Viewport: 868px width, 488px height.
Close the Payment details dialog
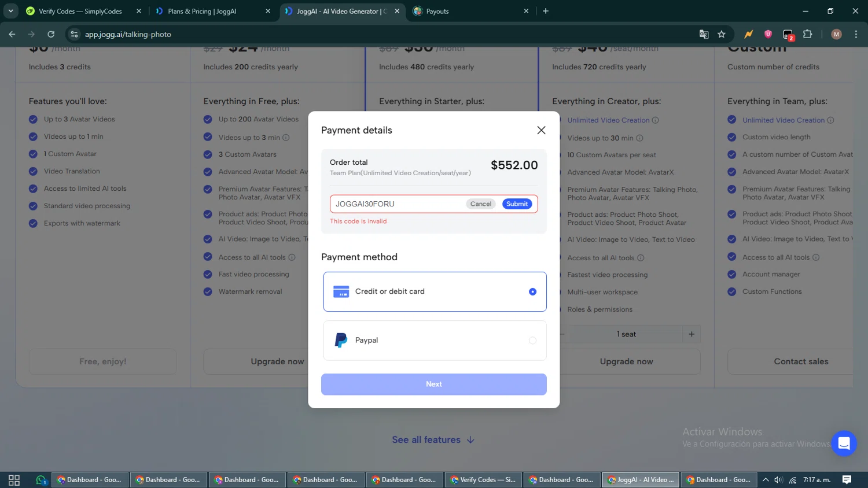pos(541,130)
